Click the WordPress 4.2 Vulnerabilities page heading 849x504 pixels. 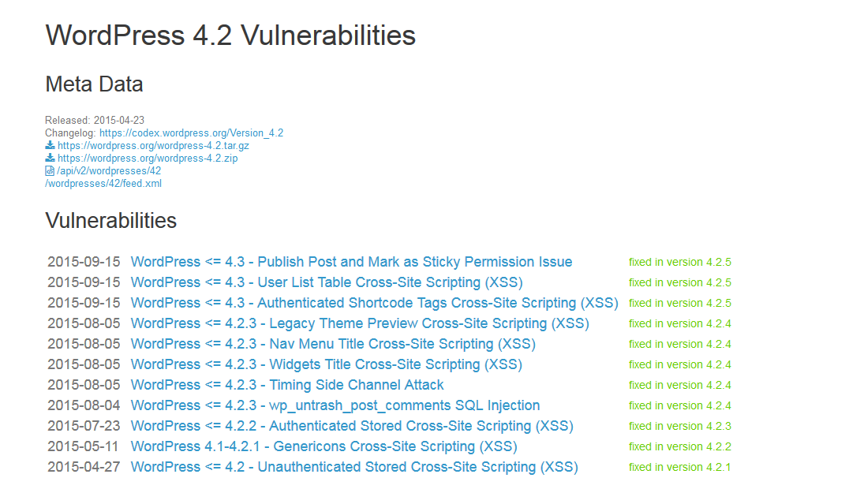[x=230, y=35]
